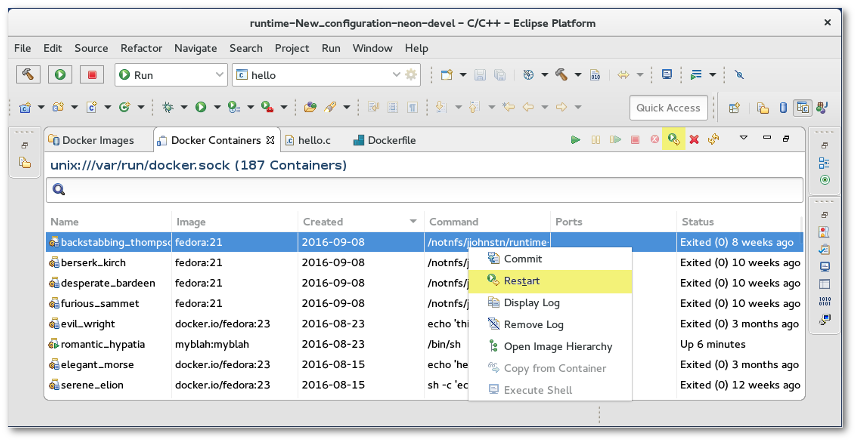Image resolution: width=857 pixels, height=442 pixels.
Task: Click the Build hammer button in launch bar
Action: click(28, 74)
